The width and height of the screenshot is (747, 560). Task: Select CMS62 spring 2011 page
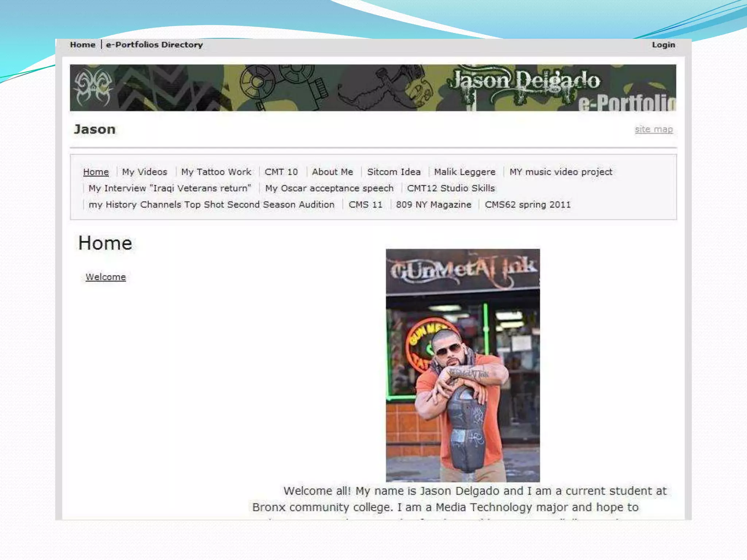coord(527,205)
